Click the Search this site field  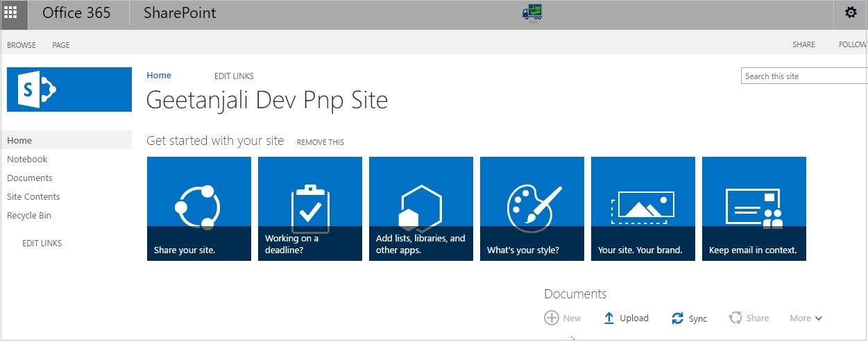tap(804, 76)
